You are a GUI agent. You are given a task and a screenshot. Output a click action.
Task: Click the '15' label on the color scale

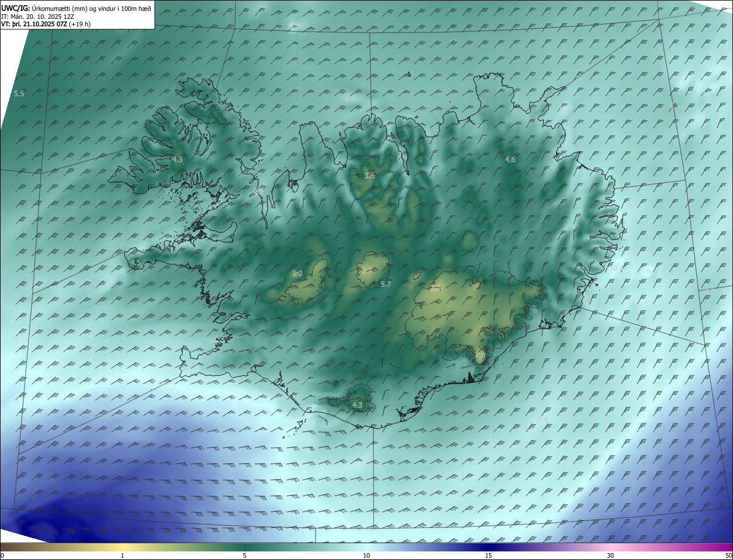[x=488, y=555]
